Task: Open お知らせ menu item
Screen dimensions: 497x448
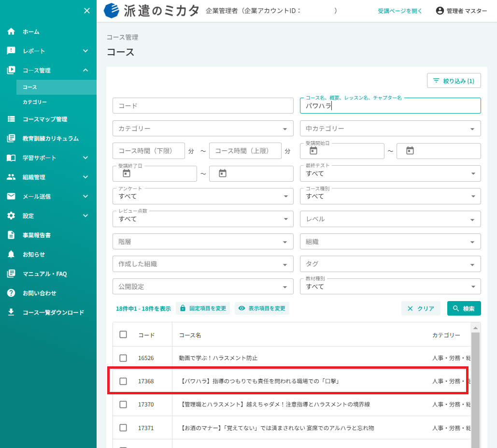Action: 48,254
